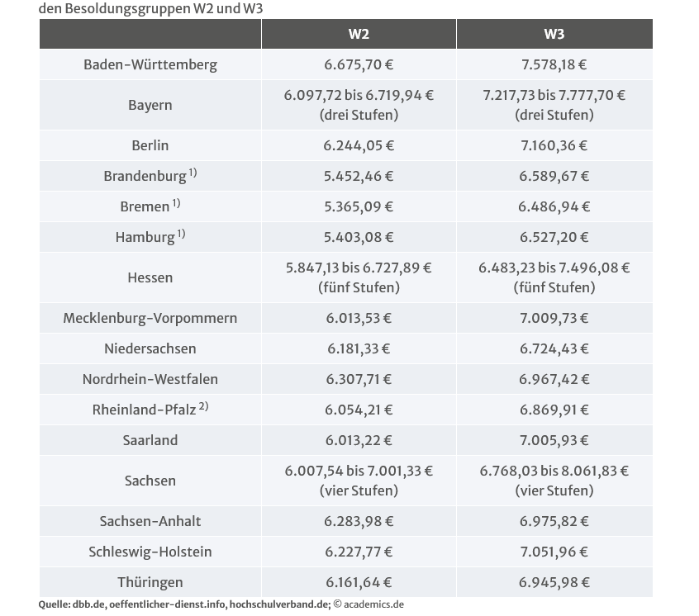The height and width of the screenshot is (616, 699).
Task: Click the Bayern W2 salary range cell
Action: click(359, 105)
